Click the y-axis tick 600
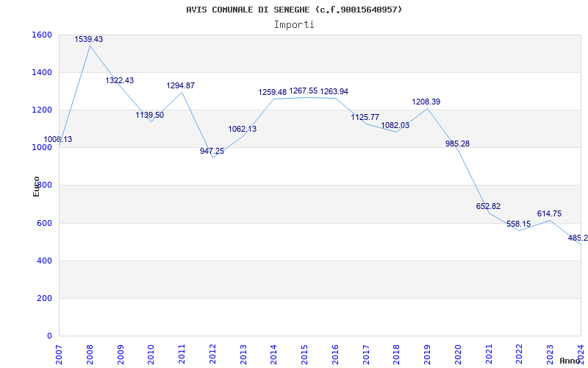 click(45, 223)
